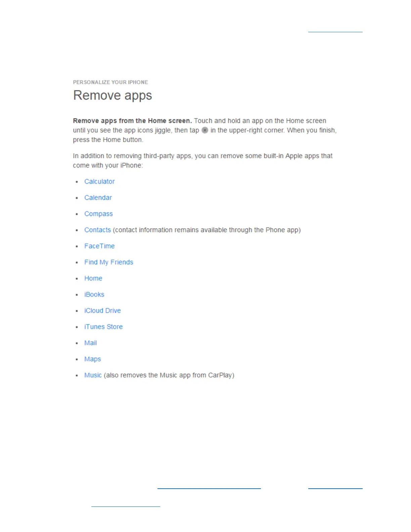
Task: Open the iTunes Store link
Action: coord(103,326)
